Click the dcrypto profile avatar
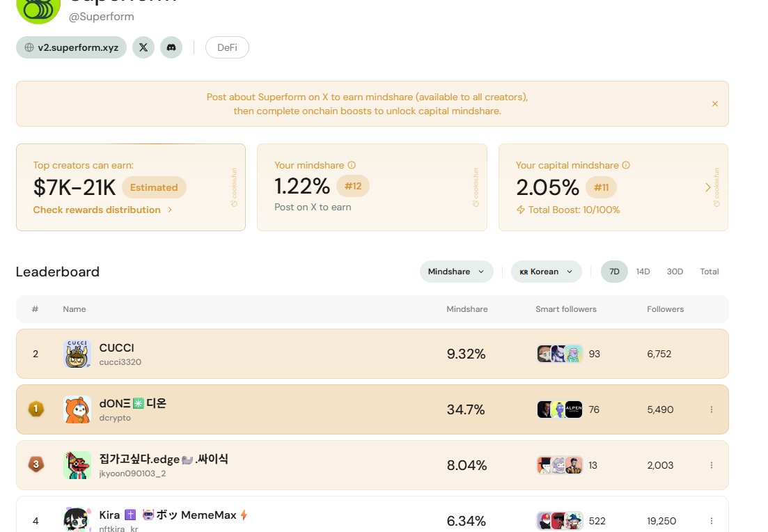This screenshot has height=532, width=768. click(x=77, y=409)
